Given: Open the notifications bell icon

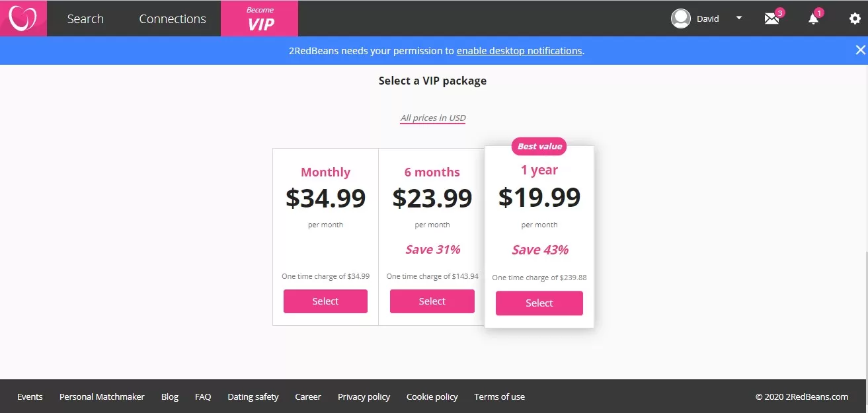Looking at the screenshot, I should click(814, 19).
